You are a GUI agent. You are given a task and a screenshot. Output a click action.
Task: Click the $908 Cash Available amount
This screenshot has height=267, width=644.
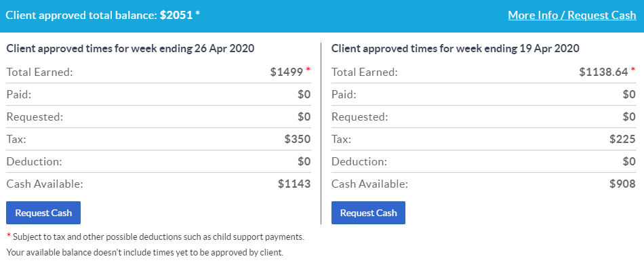click(x=622, y=184)
